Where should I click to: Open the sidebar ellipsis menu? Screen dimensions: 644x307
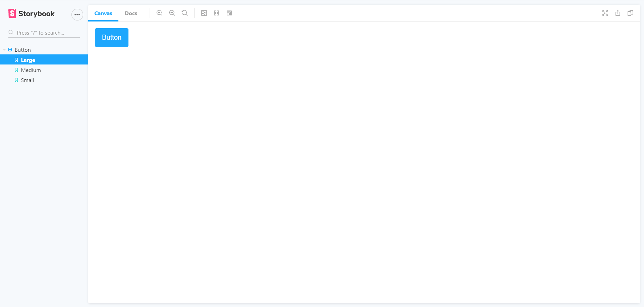(77, 14)
